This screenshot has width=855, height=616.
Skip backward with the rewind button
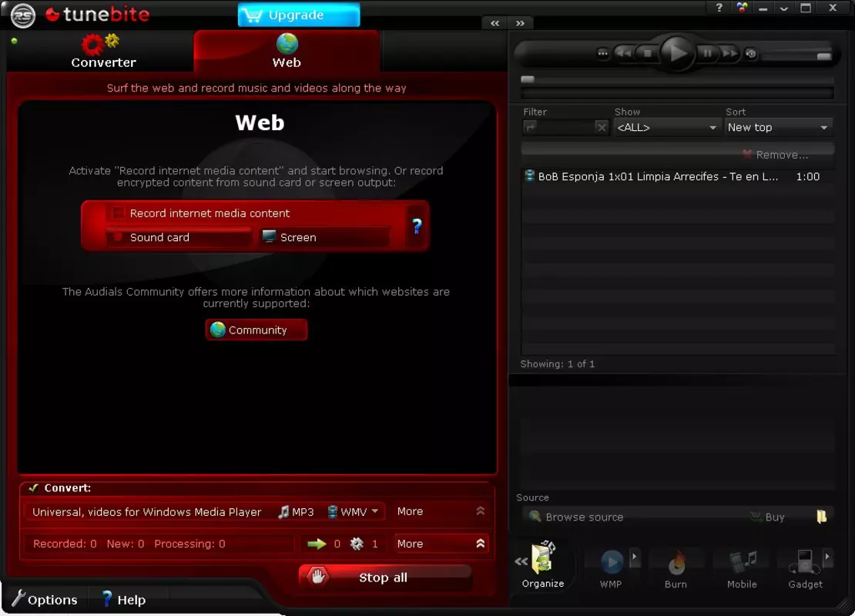(x=625, y=53)
